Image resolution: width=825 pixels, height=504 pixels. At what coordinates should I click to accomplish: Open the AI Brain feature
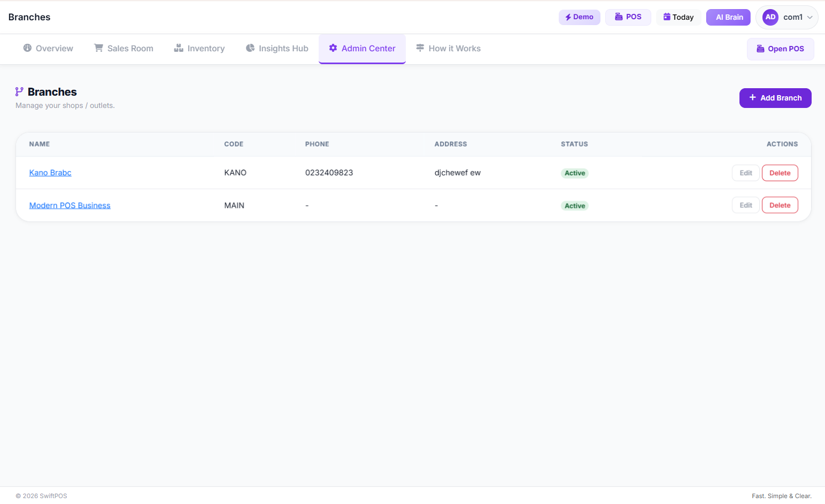coord(728,17)
